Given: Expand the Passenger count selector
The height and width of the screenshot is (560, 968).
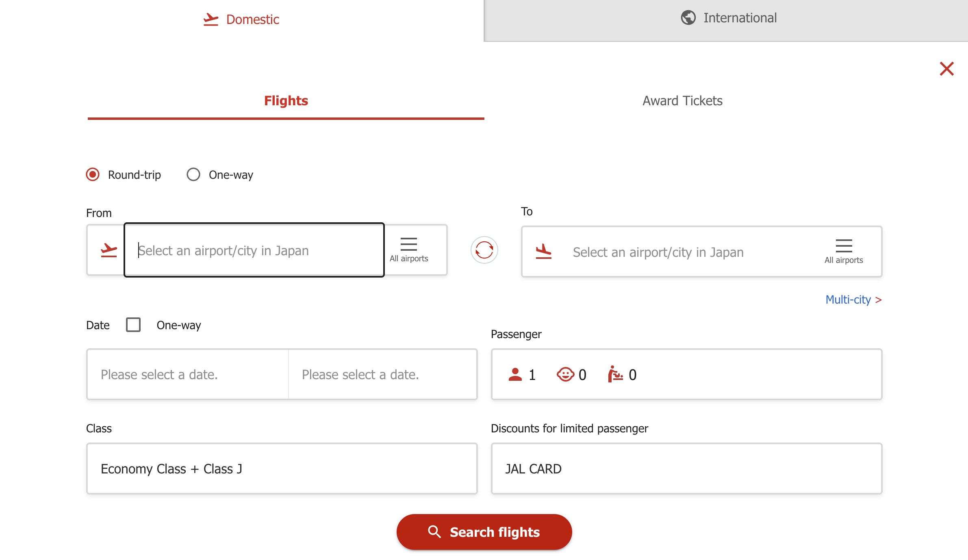Looking at the screenshot, I should (686, 374).
